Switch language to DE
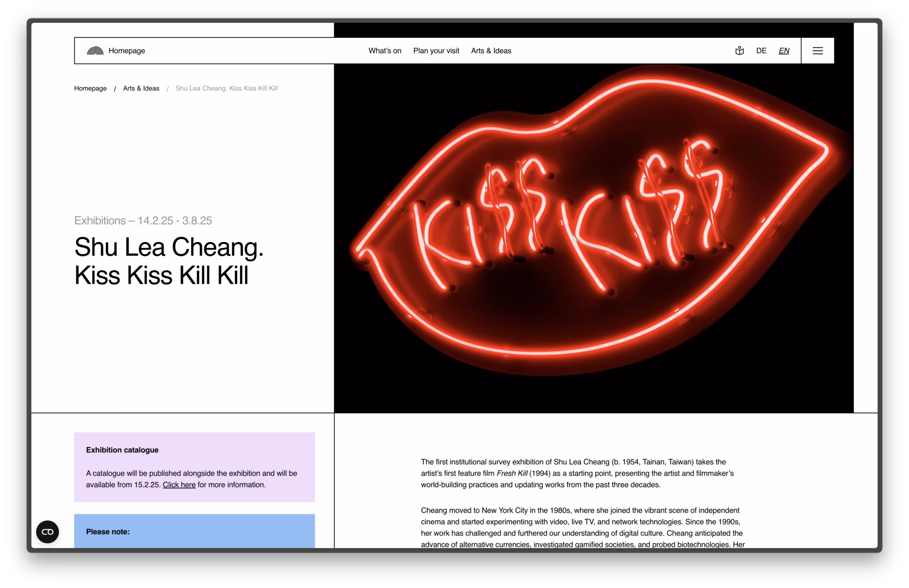The width and height of the screenshot is (909, 588). [761, 51]
